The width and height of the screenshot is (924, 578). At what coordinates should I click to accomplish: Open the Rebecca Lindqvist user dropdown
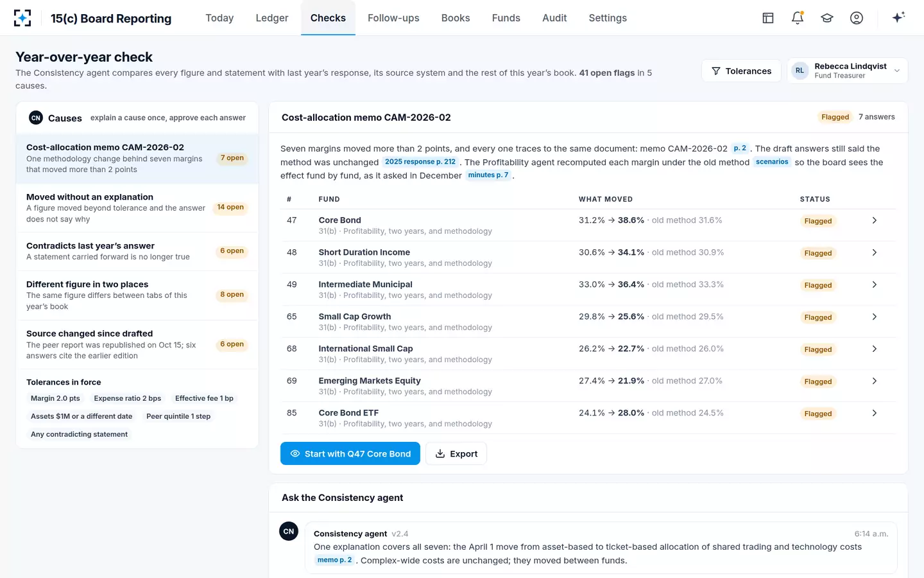[x=847, y=71]
